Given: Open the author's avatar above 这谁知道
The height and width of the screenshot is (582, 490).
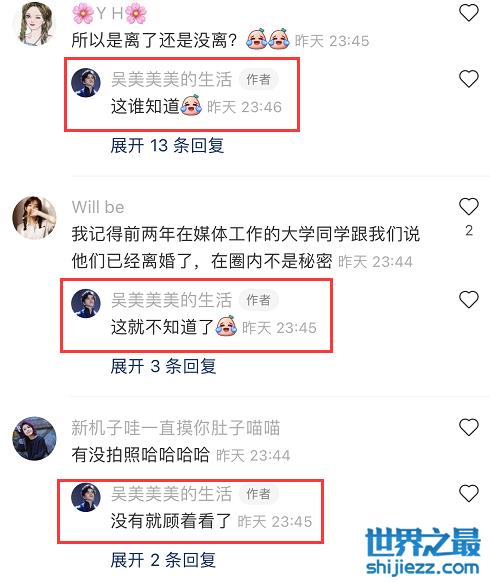Looking at the screenshot, I should (x=86, y=82).
